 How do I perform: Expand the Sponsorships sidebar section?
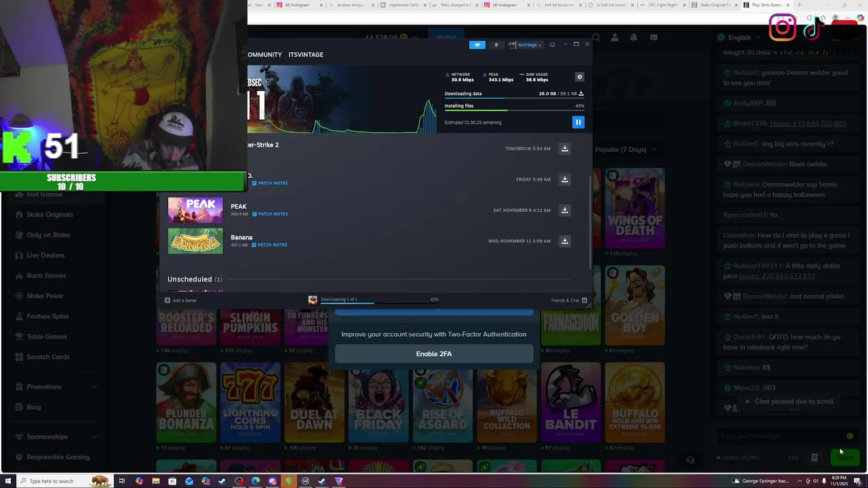(57, 437)
